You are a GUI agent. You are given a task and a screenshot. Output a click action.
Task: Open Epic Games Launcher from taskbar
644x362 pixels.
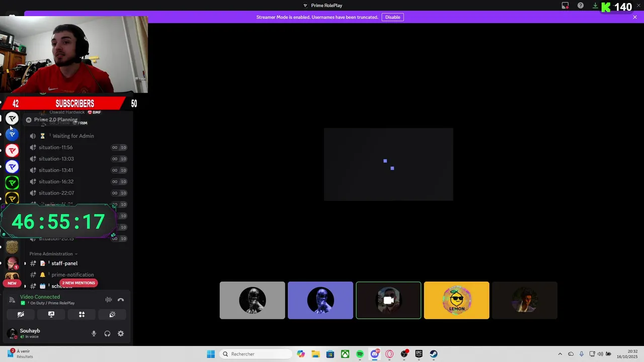419,354
